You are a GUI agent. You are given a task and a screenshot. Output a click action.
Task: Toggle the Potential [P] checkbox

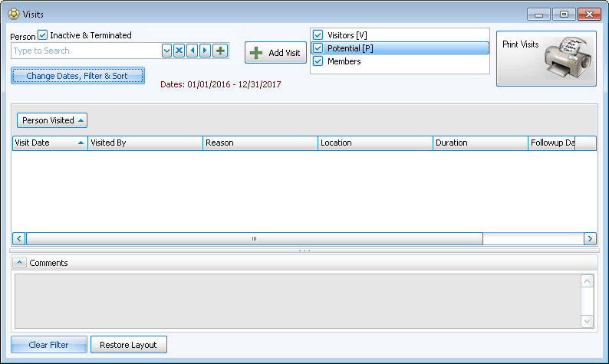click(318, 48)
